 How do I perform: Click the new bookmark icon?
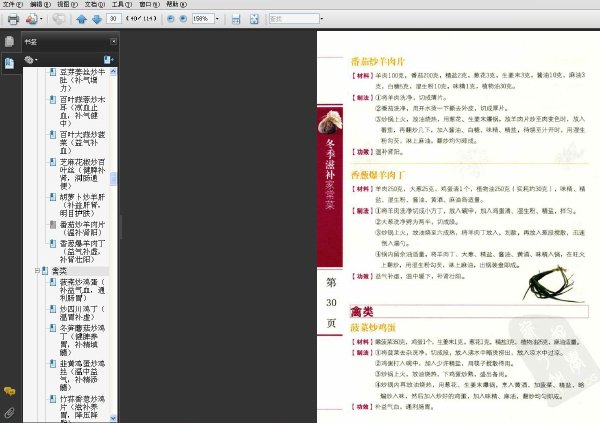click(x=108, y=60)
